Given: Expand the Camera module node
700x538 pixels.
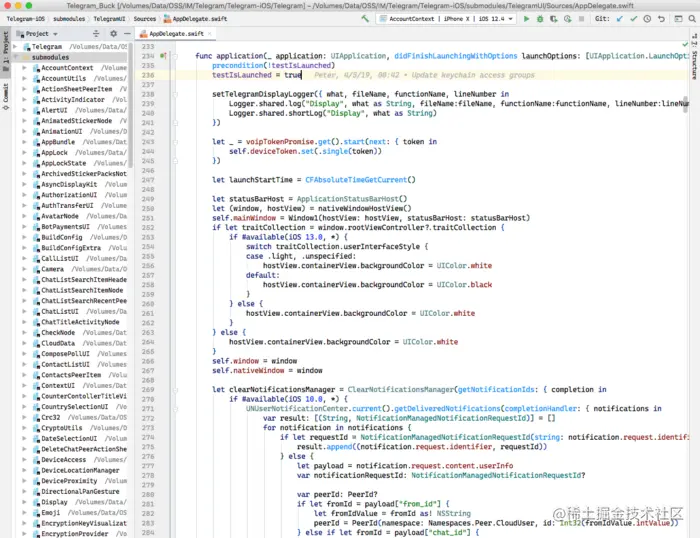Looking at the screenshot, I should [25, 269].
